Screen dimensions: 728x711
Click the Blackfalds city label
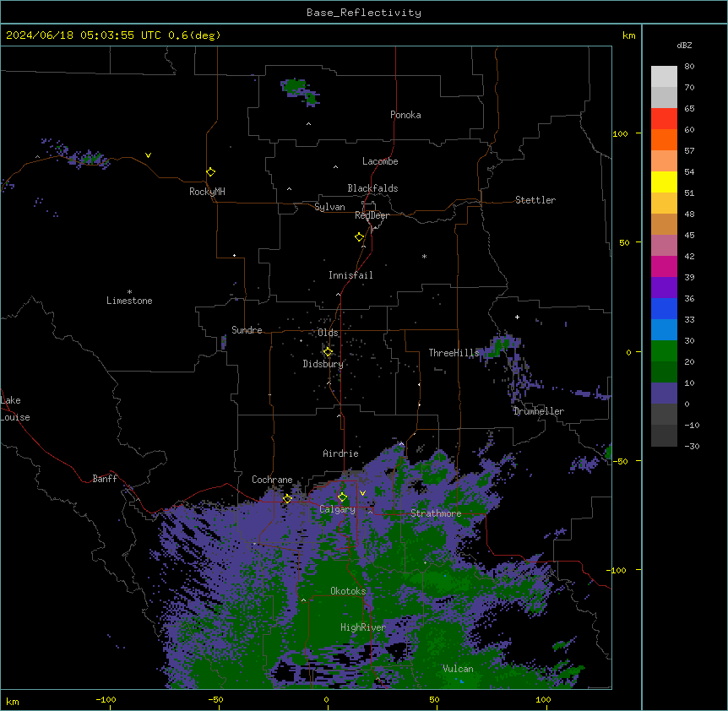pos(372,188)
